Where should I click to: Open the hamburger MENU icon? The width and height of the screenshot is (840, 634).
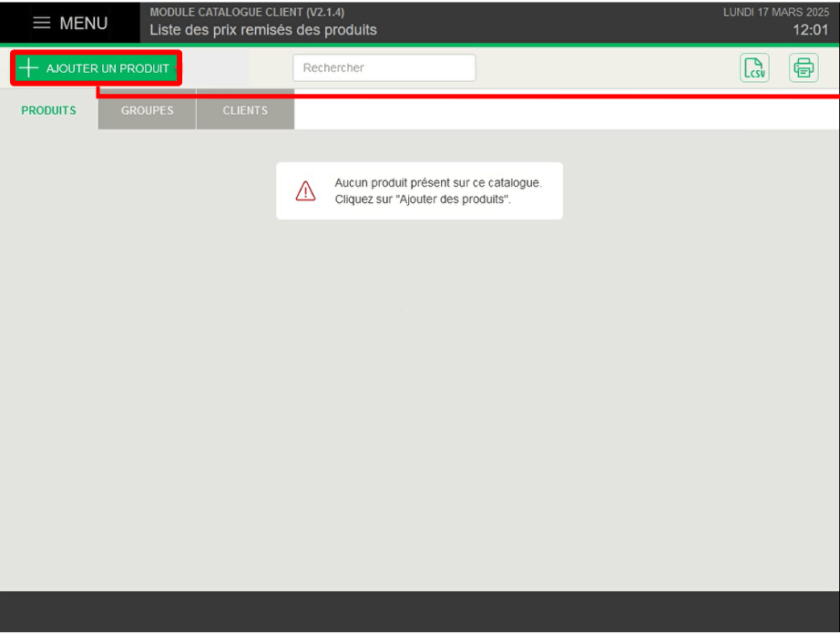pos(42,23)
